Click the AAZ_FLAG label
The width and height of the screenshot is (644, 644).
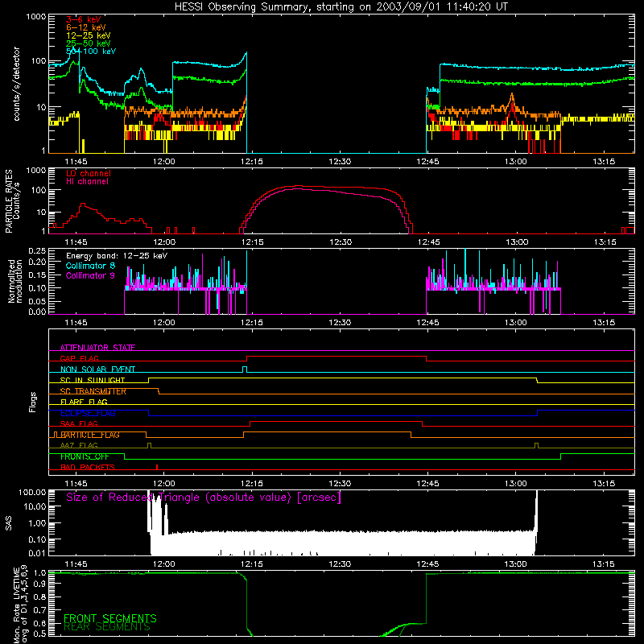(79, 446)
